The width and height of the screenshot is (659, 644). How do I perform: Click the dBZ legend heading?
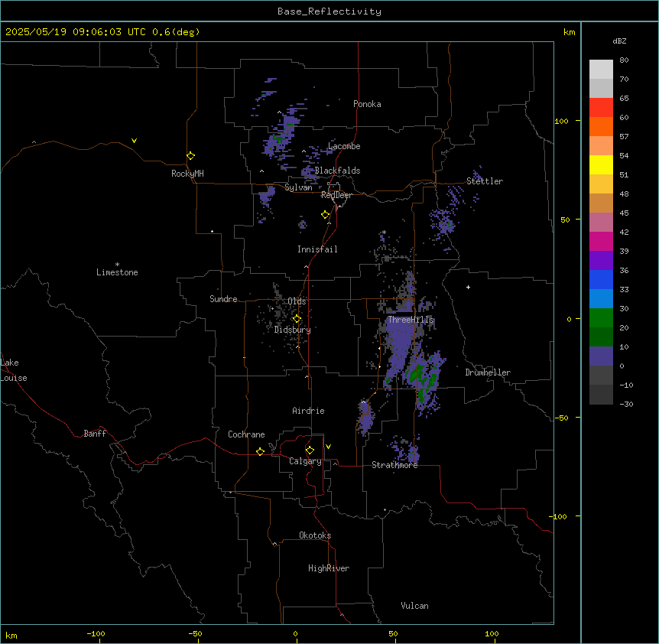pos(619,41)
